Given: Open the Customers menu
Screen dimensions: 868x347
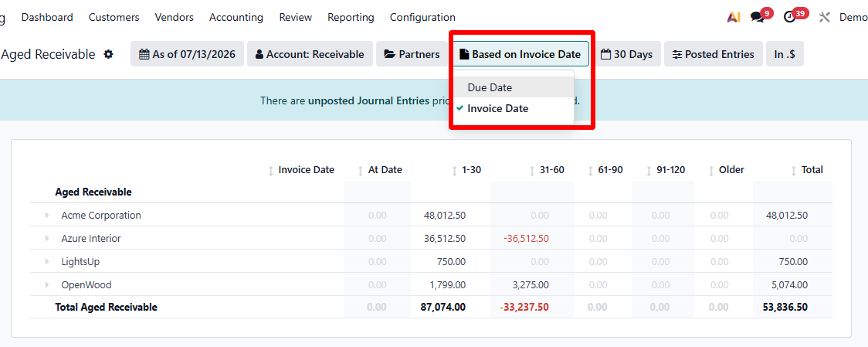Looking at the screenshot, I should point(114,17).
